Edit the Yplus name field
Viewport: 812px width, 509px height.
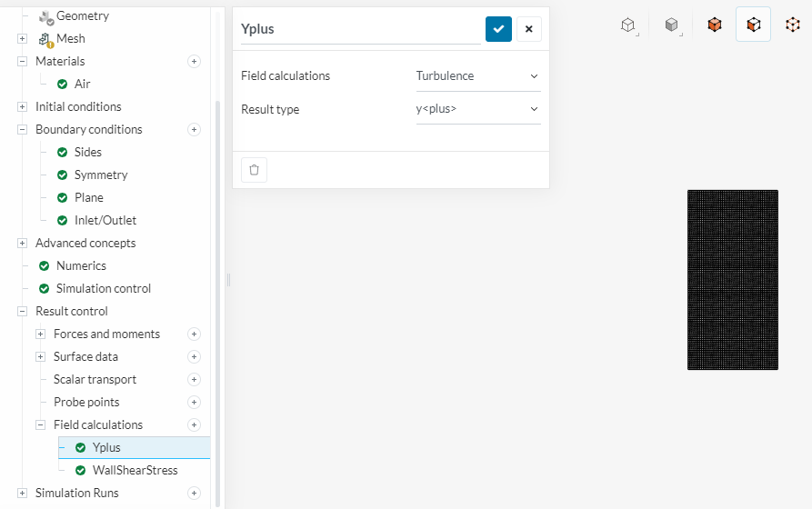pos(359,29)
